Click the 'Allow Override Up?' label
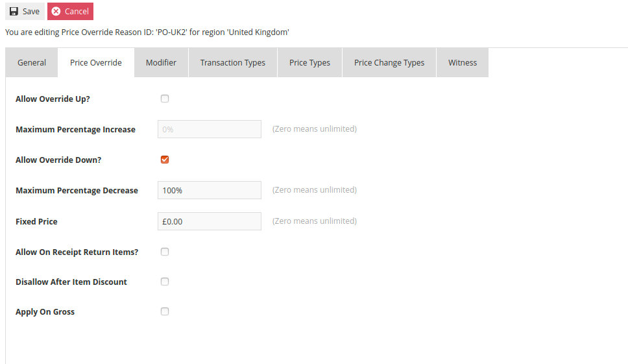 coord(53,99)
